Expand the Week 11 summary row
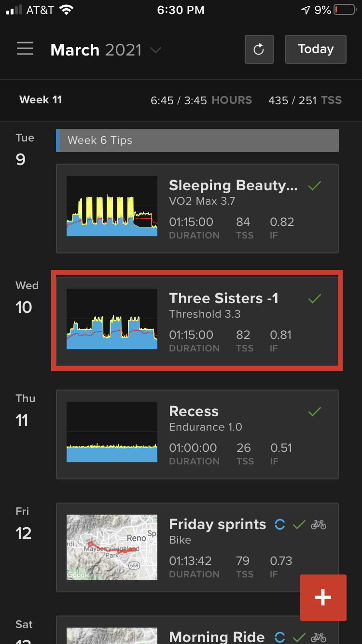Image resolution: width=362 pixels, height=644 pixels. (181, 100)
